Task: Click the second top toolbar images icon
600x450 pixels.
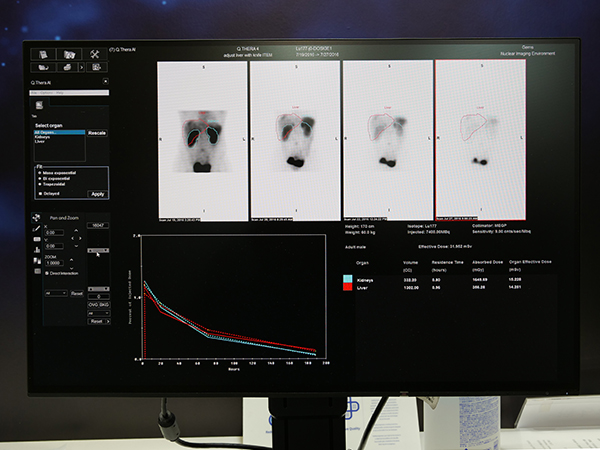Action: click(x=69, y=54)
